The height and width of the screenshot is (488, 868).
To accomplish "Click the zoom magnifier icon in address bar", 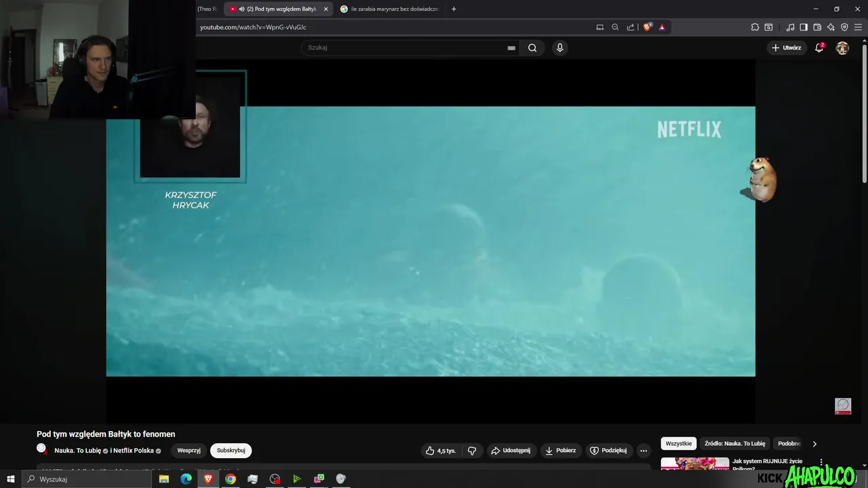I will [615, 27].
